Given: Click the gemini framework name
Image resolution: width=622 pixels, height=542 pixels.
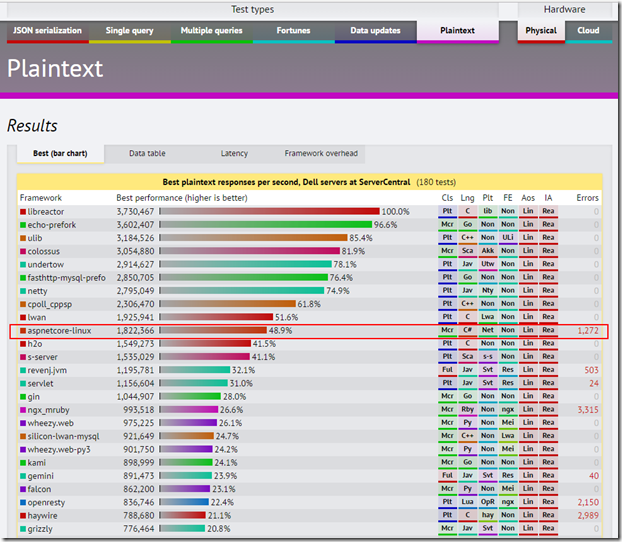Looking at the screenshot, I should [x=40, y=476].
